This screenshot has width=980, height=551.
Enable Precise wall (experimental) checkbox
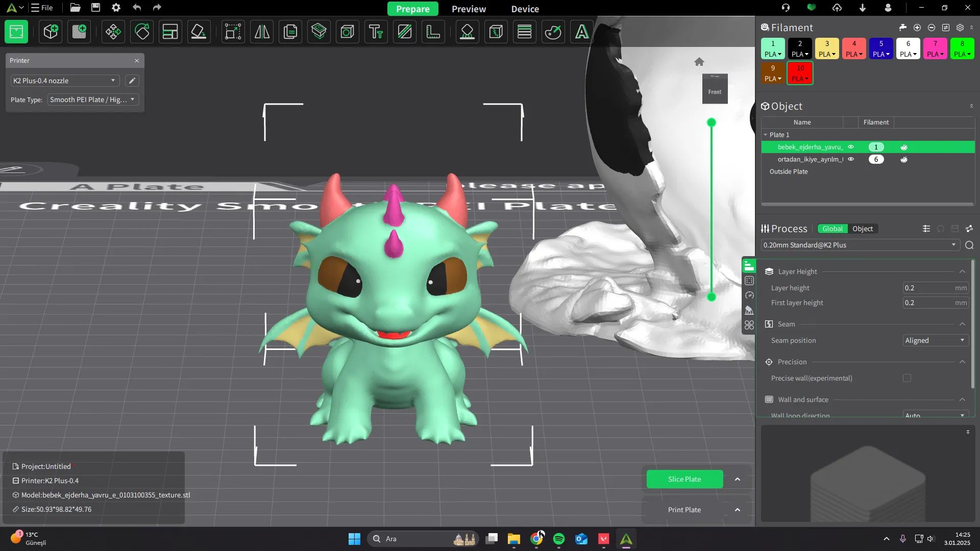(x=907, y=378)
